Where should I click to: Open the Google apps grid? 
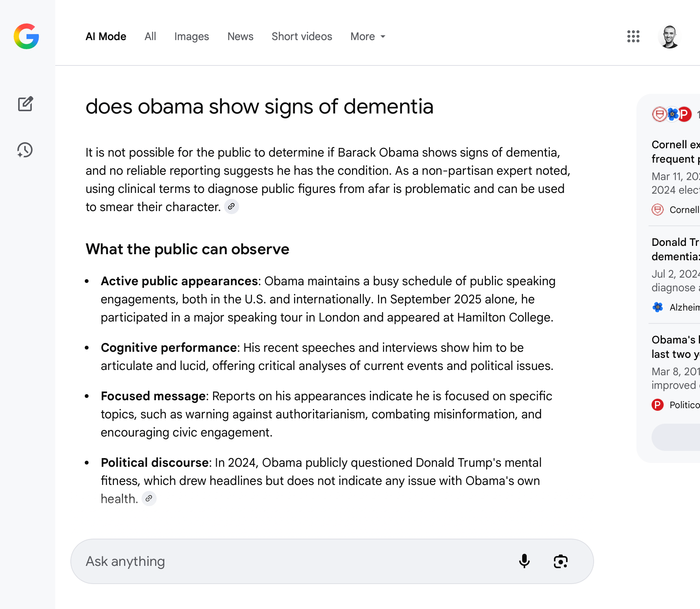tap(633, 36)
